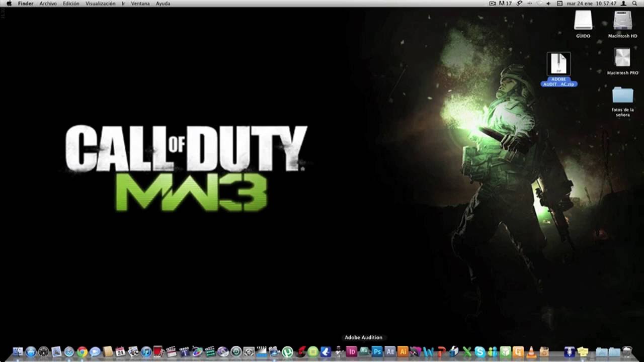Open Stickies notes from the Dock
644x362 pixels.
coord(583,351)
